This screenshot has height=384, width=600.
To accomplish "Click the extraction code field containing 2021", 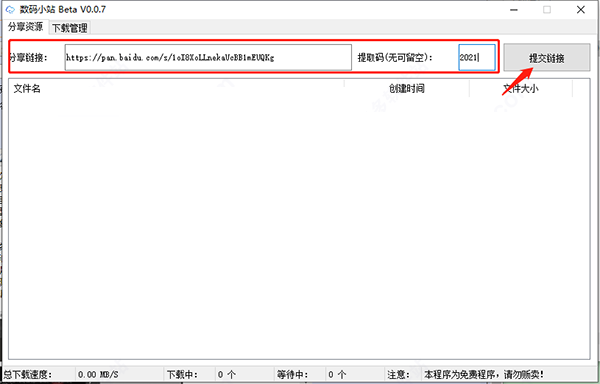I will click(477, 57).
